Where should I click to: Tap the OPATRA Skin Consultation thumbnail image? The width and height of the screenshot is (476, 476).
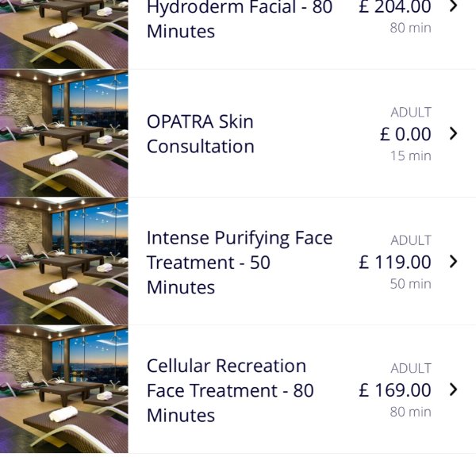[63, 133]
